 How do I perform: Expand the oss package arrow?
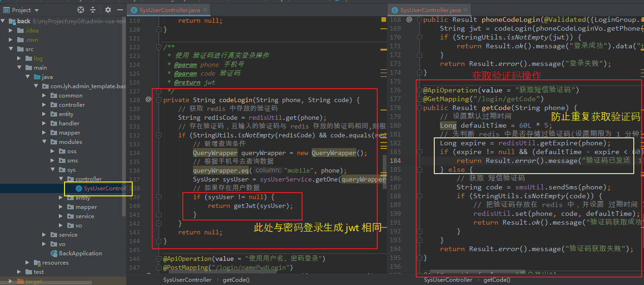point(53,151)
